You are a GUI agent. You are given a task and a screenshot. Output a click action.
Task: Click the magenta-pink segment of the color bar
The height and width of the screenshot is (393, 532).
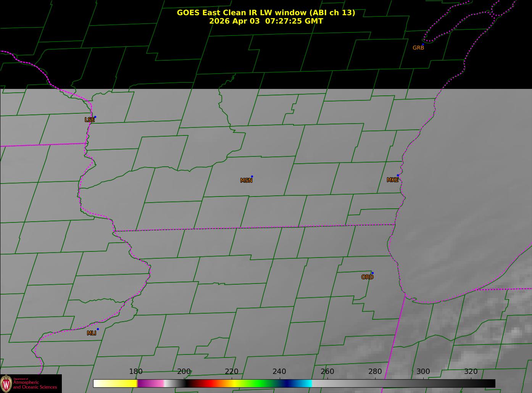tap(151, 383)
